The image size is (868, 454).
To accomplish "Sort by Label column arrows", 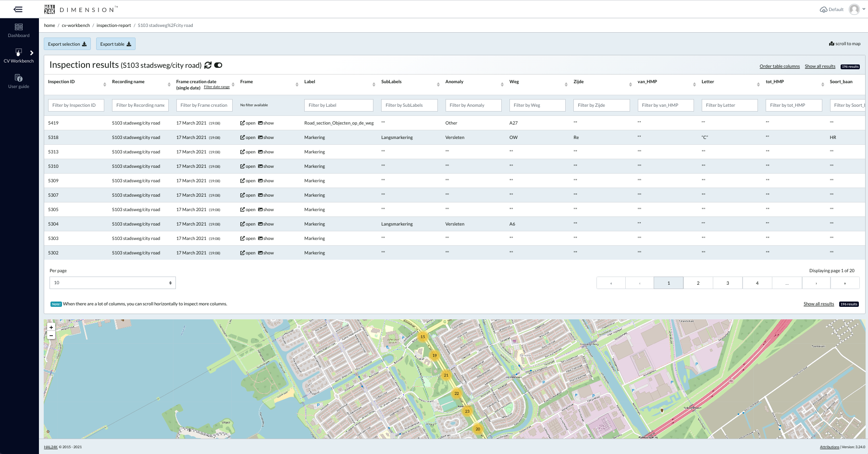I will [374, 85].
